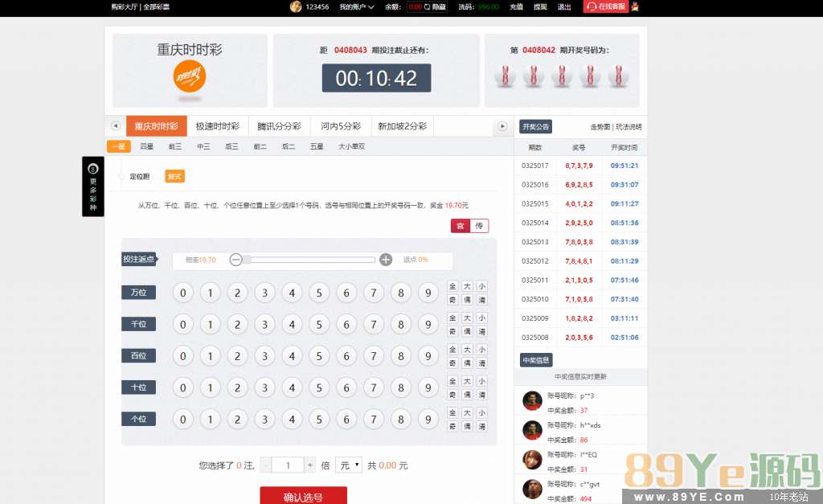Click the 确认选号 button
The image size is (823, 504).
[303, 496]
